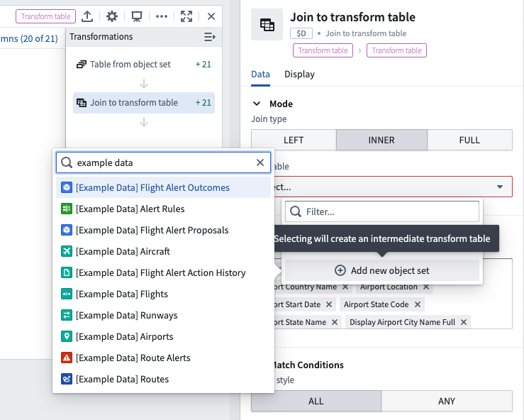Viewport: 524px width, 420px height.
Task: Click the Runways arrows icon
Action: (x=67, y=315)
